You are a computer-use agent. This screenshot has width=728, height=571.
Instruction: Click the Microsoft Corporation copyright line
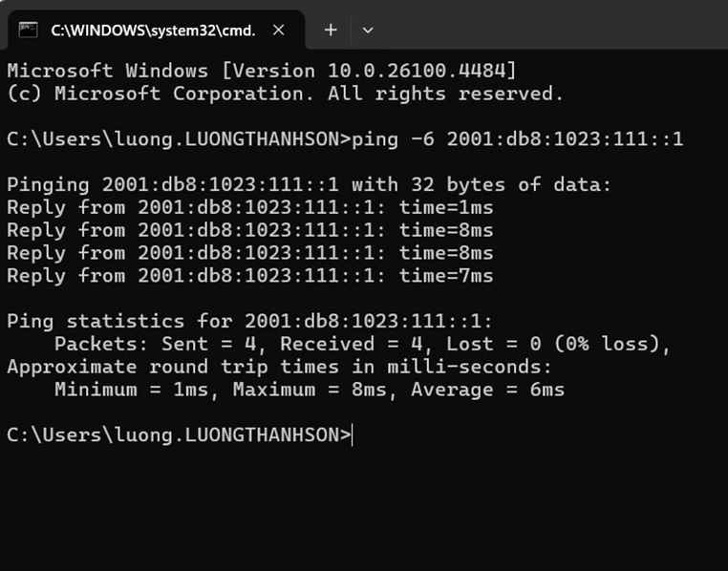tap(285, 94)
